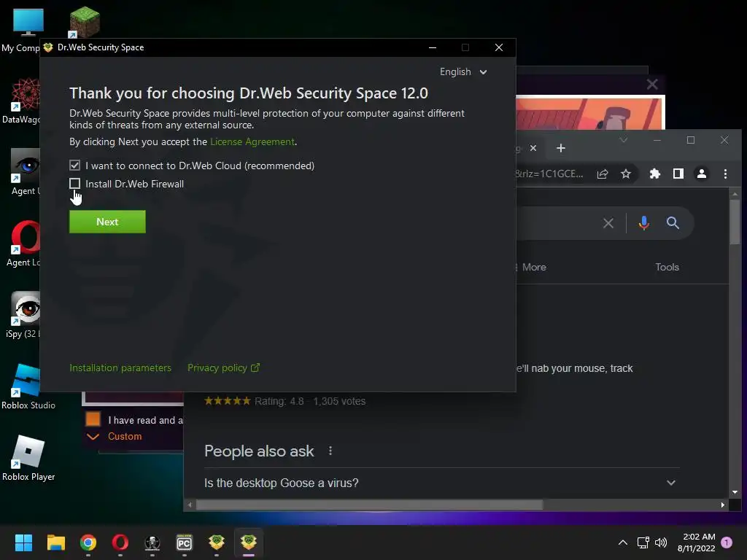Check the Install Dr.Web Firewall checkbox
Image resolution: width=747 pixels, height=560 pixels.
[75, 183]
